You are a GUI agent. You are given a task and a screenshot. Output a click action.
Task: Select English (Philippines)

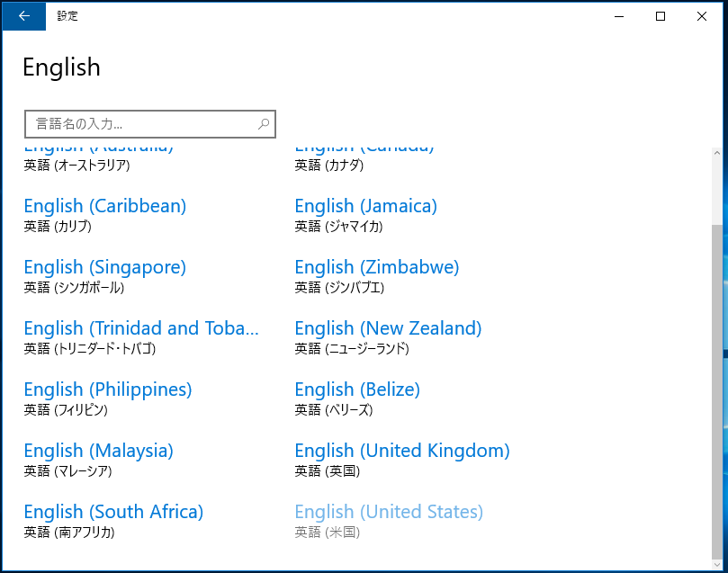pos(108,399)
